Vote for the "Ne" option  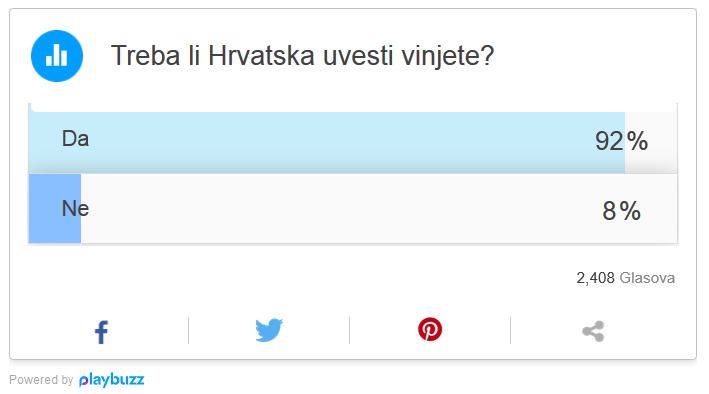click(x=353, y=209)
